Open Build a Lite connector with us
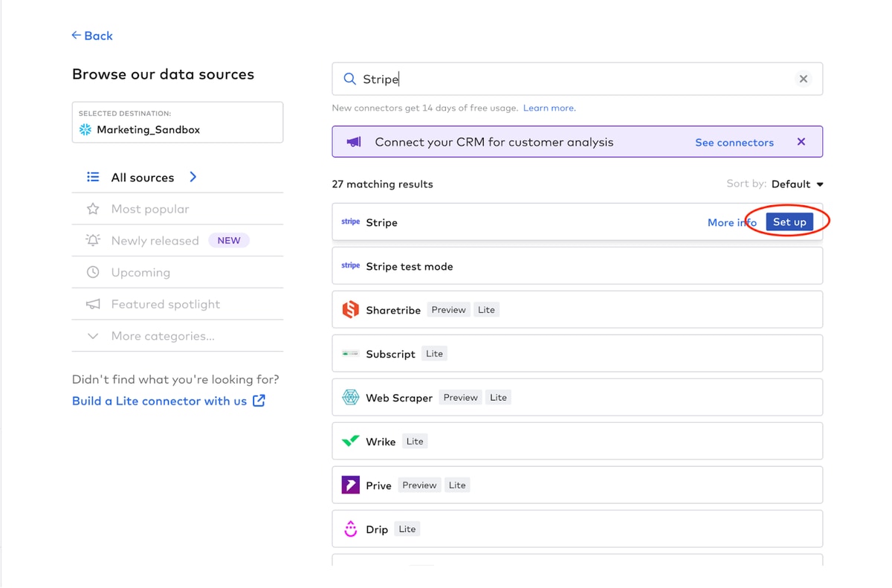The height and width of the screenshot is (588, 892). 159,401
